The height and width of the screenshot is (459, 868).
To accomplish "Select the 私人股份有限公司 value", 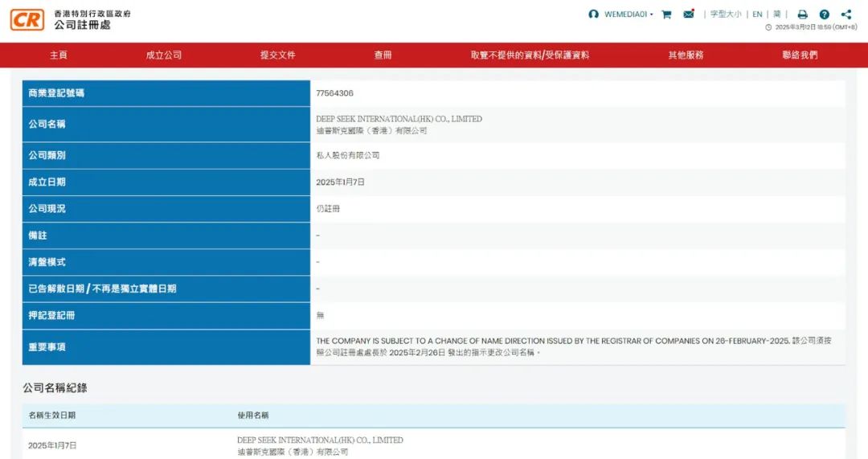I will click(348, 155).
